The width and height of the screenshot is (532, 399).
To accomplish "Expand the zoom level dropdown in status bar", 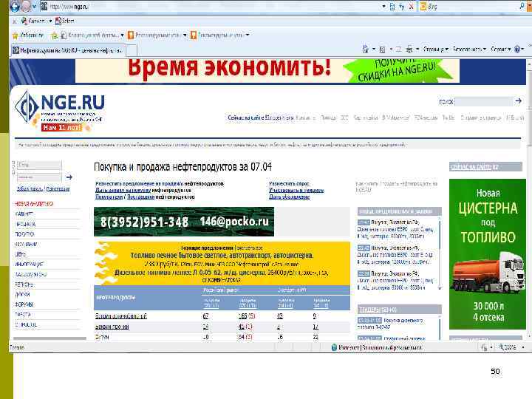I will pyautogui.click(x=523, y=347).
